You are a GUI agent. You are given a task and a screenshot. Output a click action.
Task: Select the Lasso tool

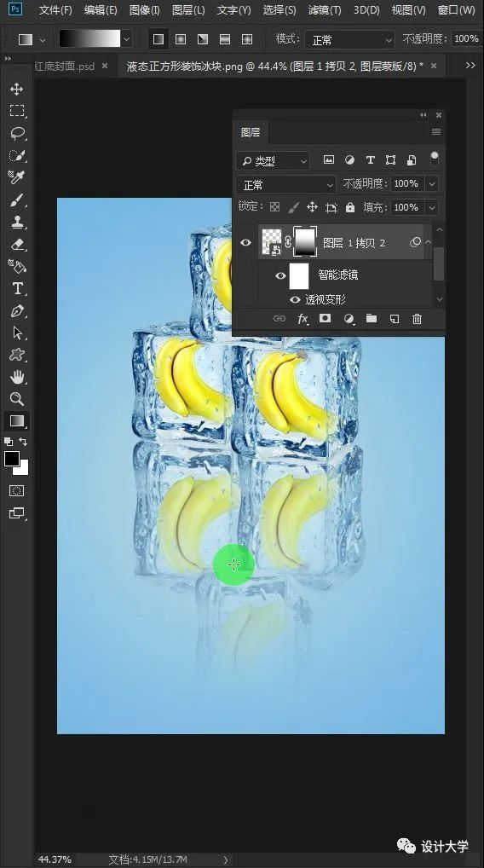(x=16, y=133)
